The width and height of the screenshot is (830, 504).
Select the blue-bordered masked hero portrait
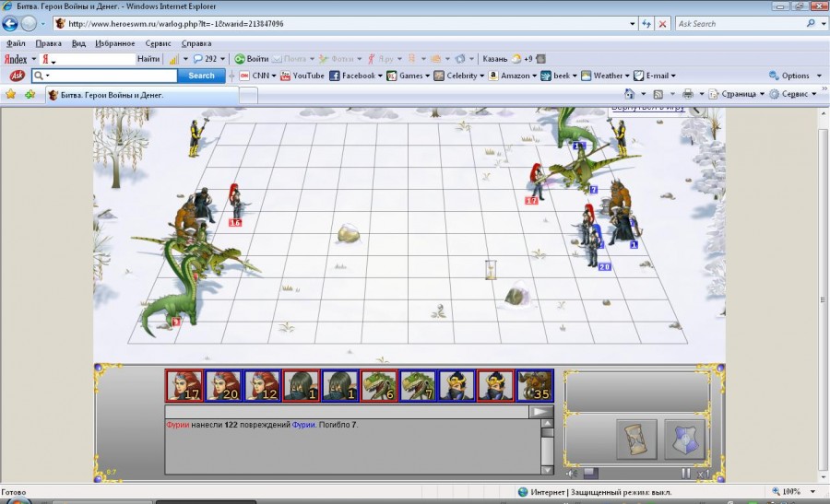click(x=456, y=385)
